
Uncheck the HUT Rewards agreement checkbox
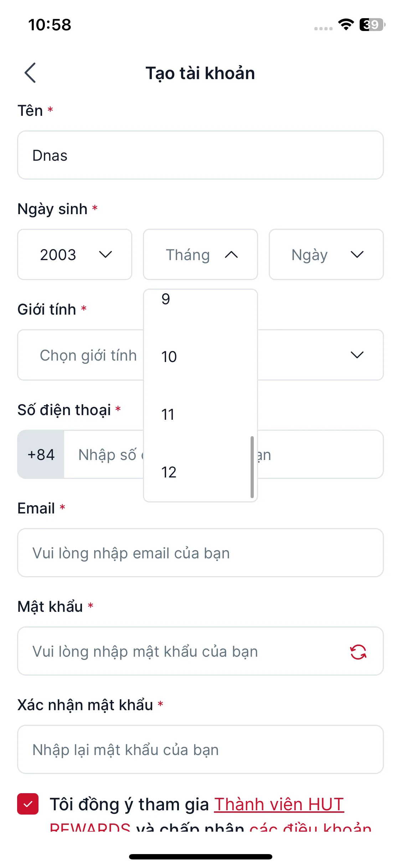pos(28,804)
